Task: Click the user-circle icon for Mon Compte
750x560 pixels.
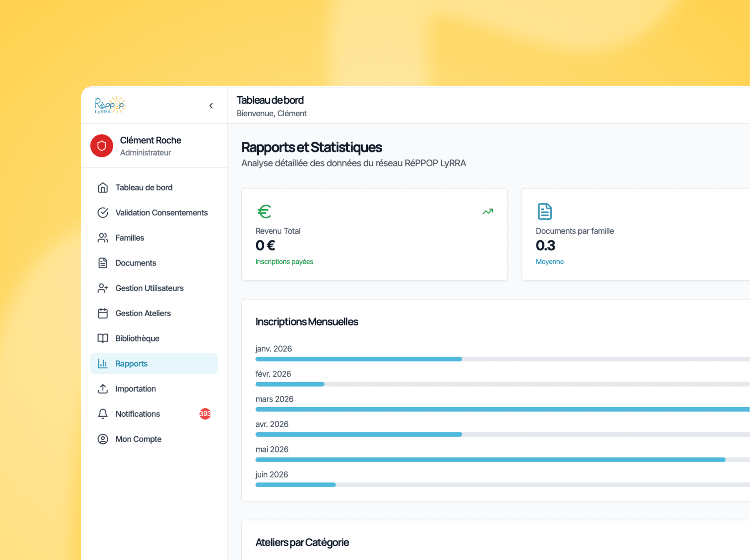Action: [103, 439]
